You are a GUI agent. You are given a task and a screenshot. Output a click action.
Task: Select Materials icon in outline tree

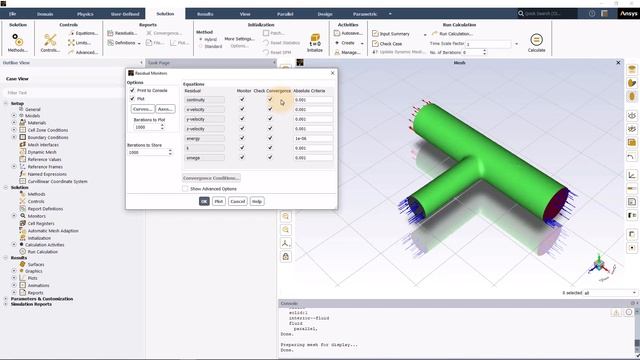tap(22, 122)
